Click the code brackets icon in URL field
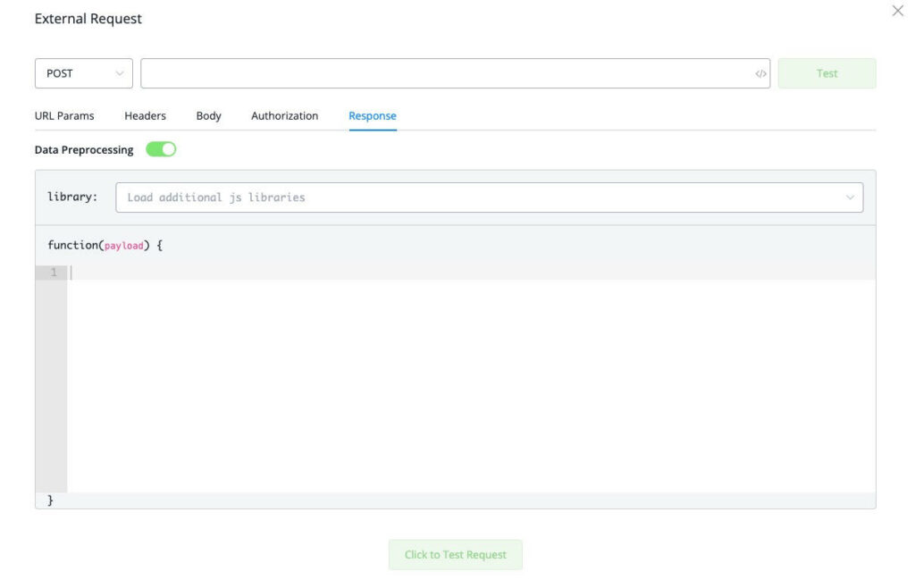Image resolution: width=915 pixels, height=588 pixels. tap(760, 74)
